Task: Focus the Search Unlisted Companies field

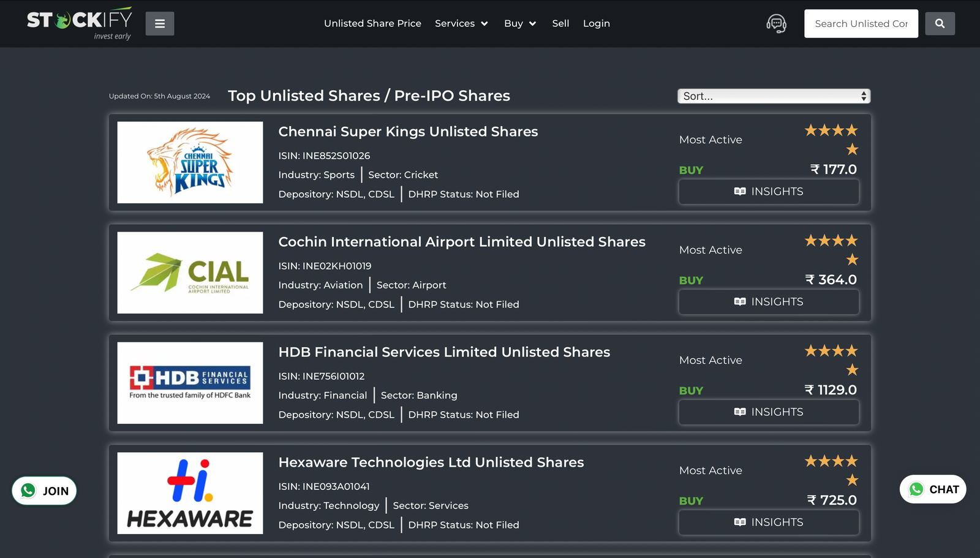Action: (x=861, y=24)
